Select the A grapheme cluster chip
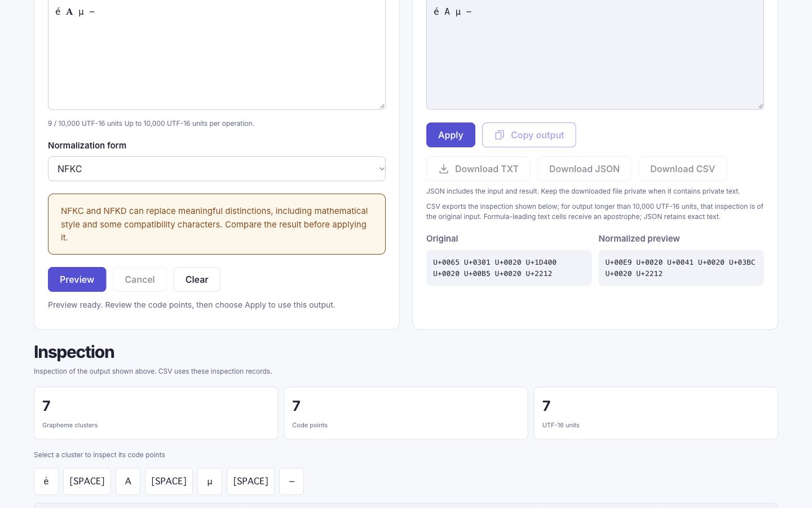 pyautogui.click(x=128, y=481)
